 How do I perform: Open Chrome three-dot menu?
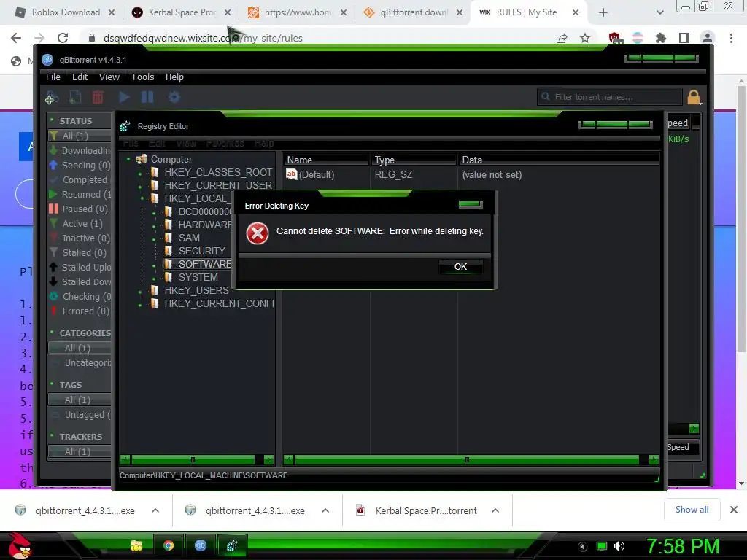coord(731,38)
